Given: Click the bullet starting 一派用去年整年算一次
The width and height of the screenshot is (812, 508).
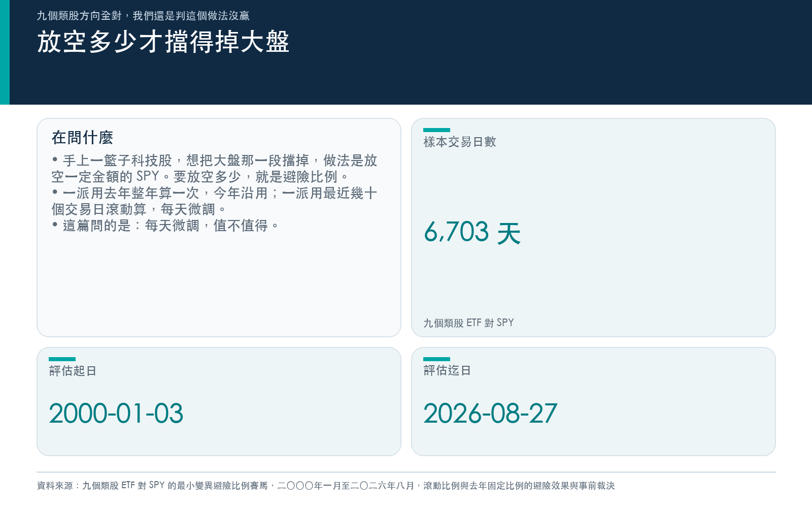Looking at the screenshot, I should 214,201.
